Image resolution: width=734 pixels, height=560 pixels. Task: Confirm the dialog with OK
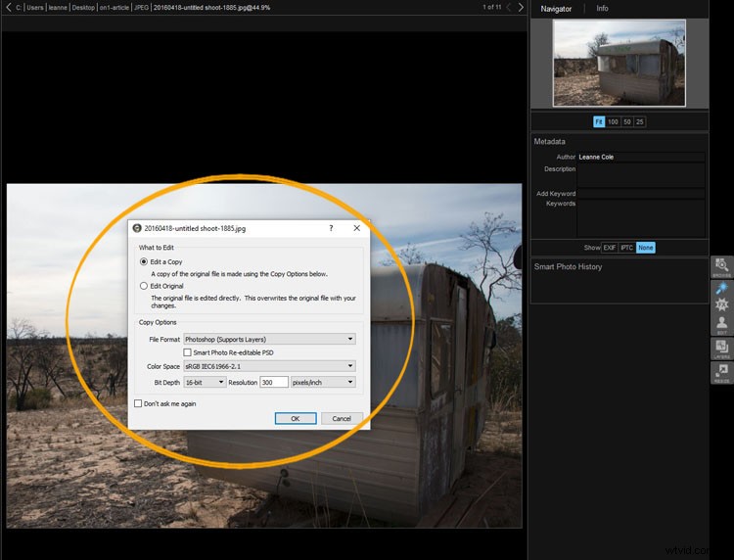(296, 418)
